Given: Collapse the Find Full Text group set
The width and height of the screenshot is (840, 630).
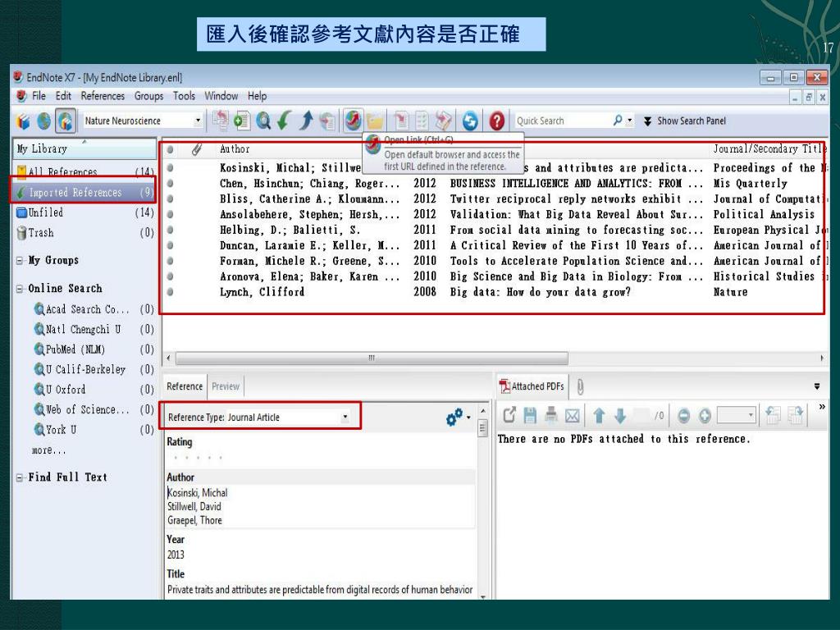Looking at the screenshot, I should (x=20, y=477).
